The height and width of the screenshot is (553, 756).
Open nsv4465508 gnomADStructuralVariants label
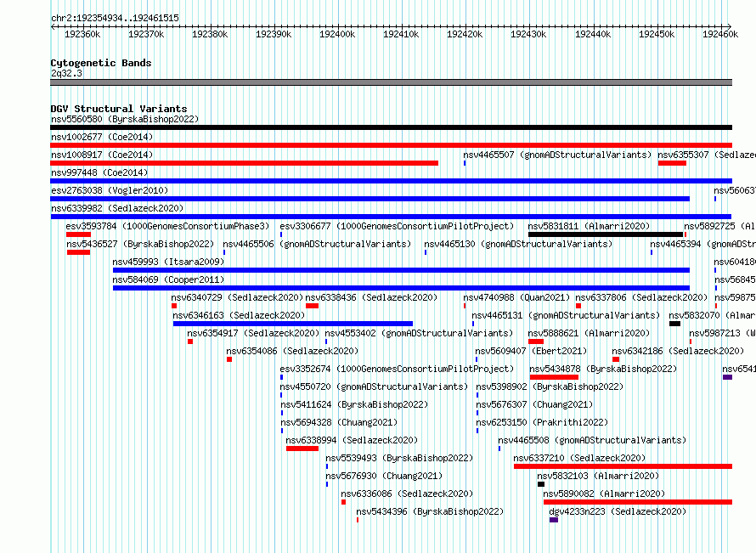592,440
